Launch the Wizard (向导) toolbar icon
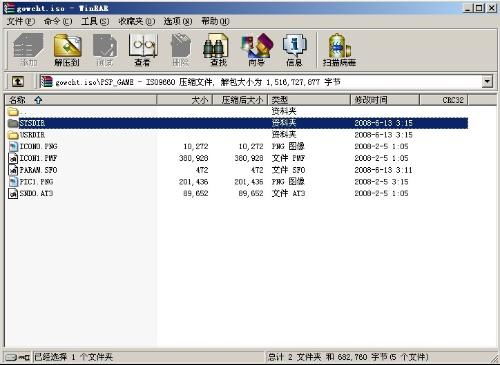The image size is (500, 365). tap(256, 49)
